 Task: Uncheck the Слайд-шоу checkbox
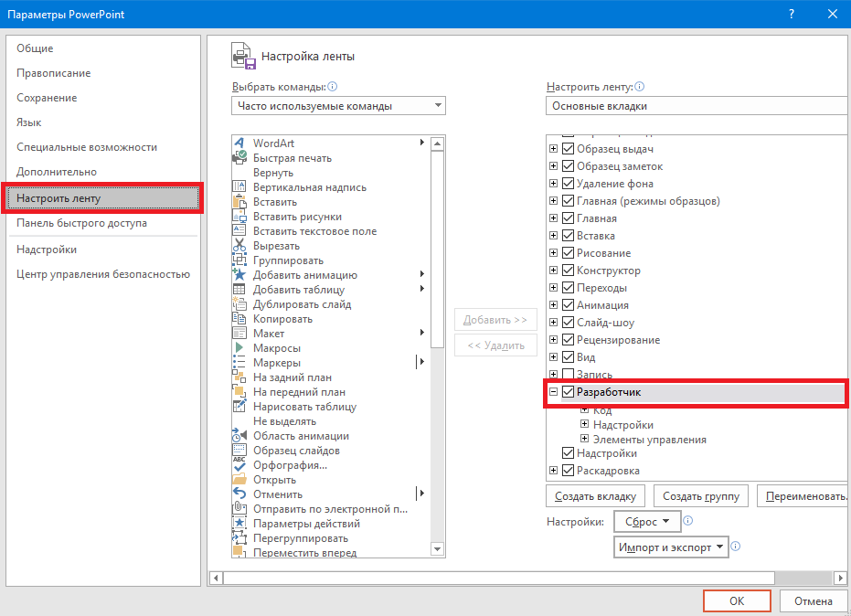pyautogui.click(x=569, y=323)
